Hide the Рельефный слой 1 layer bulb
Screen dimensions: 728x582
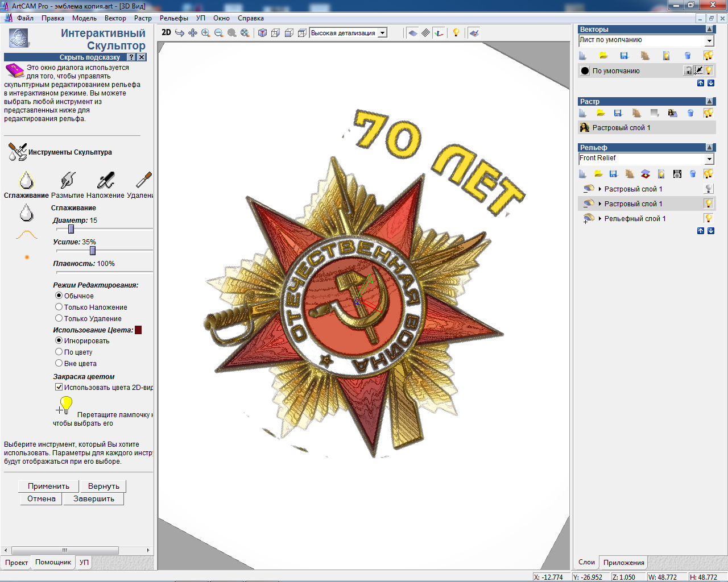coord(709,218)
